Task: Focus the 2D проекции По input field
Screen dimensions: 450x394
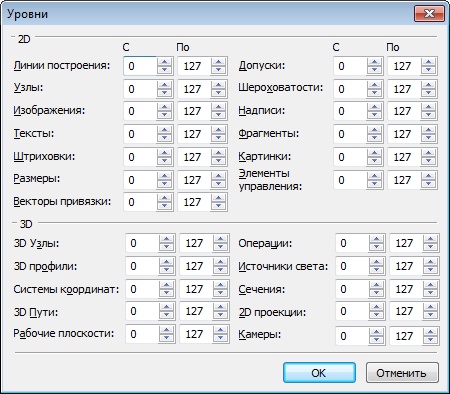Action: click(x=406, y=311)
